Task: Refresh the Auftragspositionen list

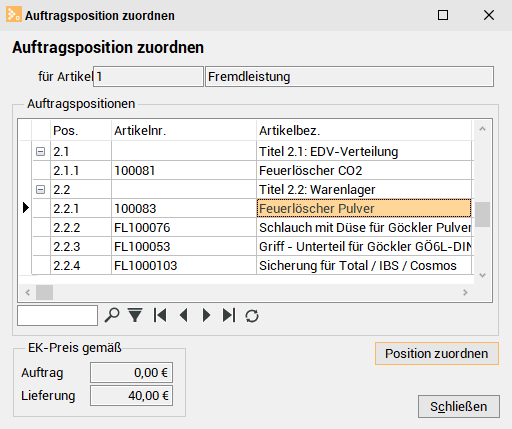Action: coord(252,316)
